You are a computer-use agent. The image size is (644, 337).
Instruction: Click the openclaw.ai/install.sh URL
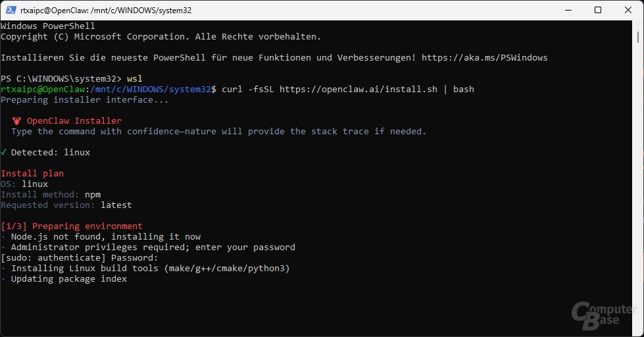tap(358, 89)
